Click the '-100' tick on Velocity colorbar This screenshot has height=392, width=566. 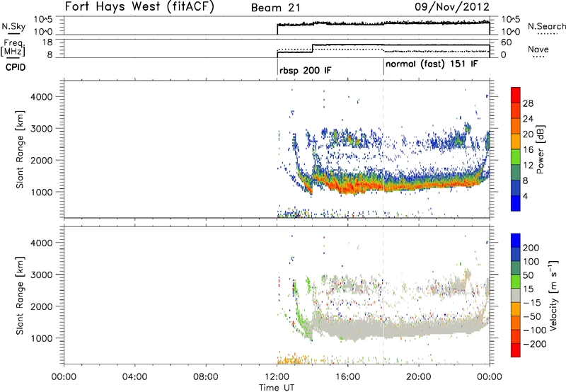(536, 330)
